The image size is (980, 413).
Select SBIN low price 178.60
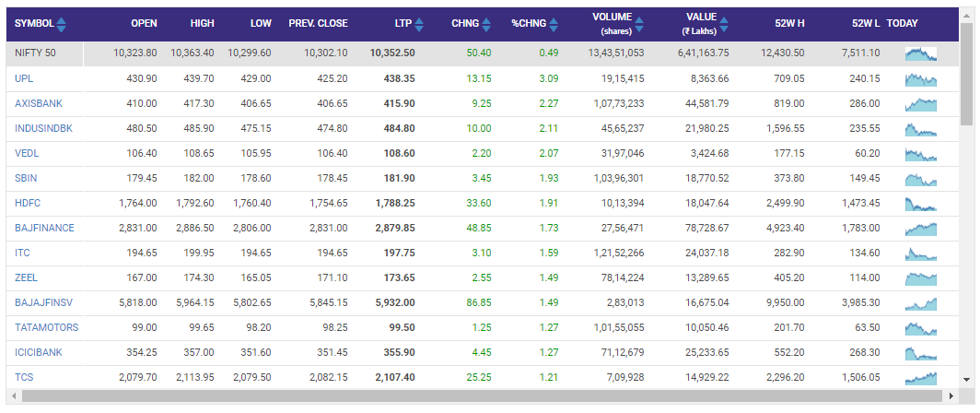[256, 178]
